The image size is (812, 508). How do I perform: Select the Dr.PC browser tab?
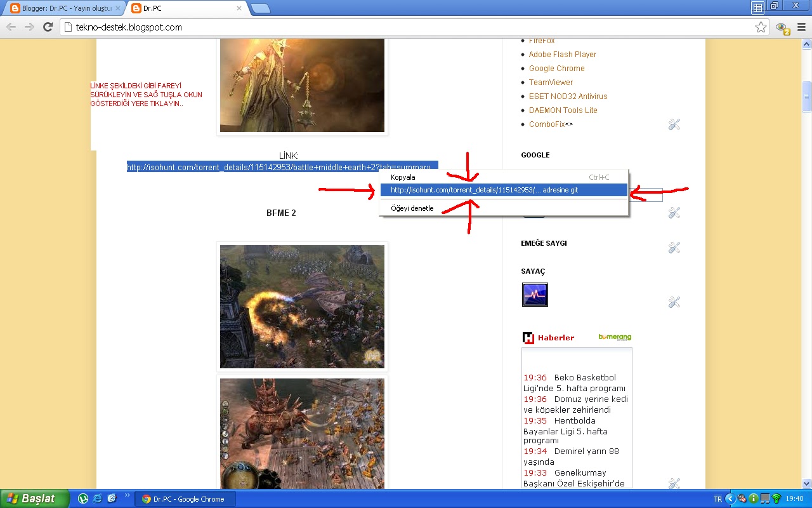(x=185, y=8)
